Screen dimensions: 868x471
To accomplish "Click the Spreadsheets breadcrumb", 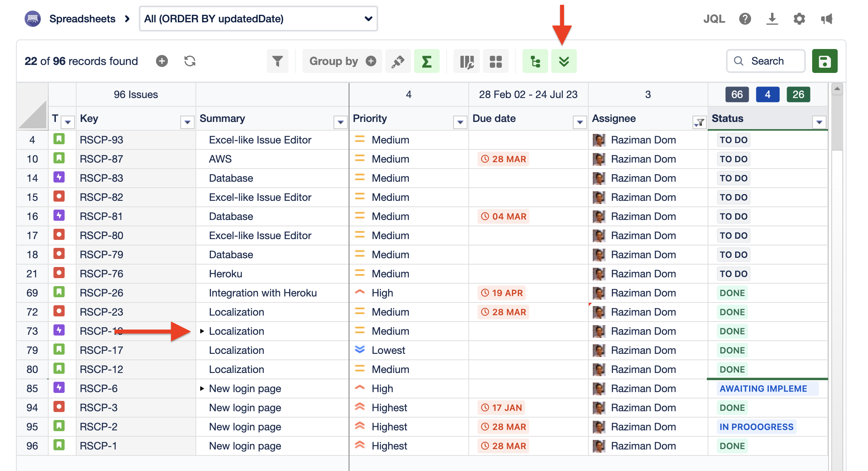I will [82, 19].
